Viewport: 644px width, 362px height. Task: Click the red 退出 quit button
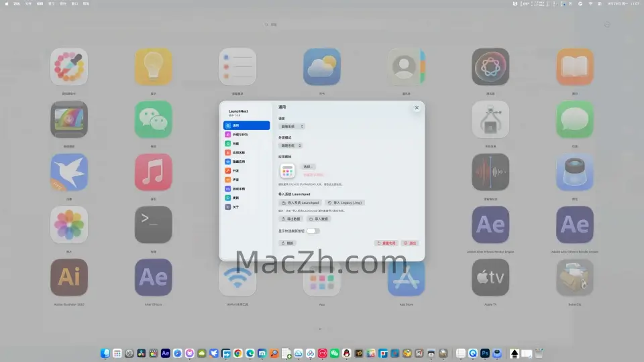point(410,243)
